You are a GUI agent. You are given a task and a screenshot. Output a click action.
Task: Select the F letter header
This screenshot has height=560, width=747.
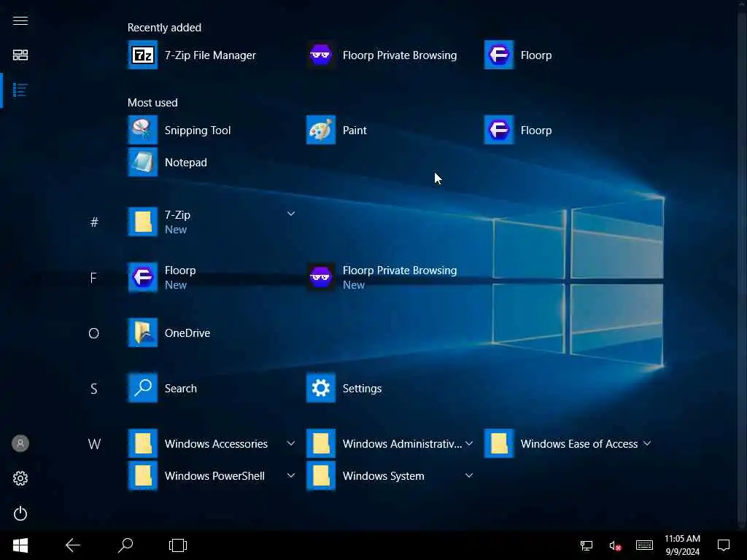coord(93,278)
